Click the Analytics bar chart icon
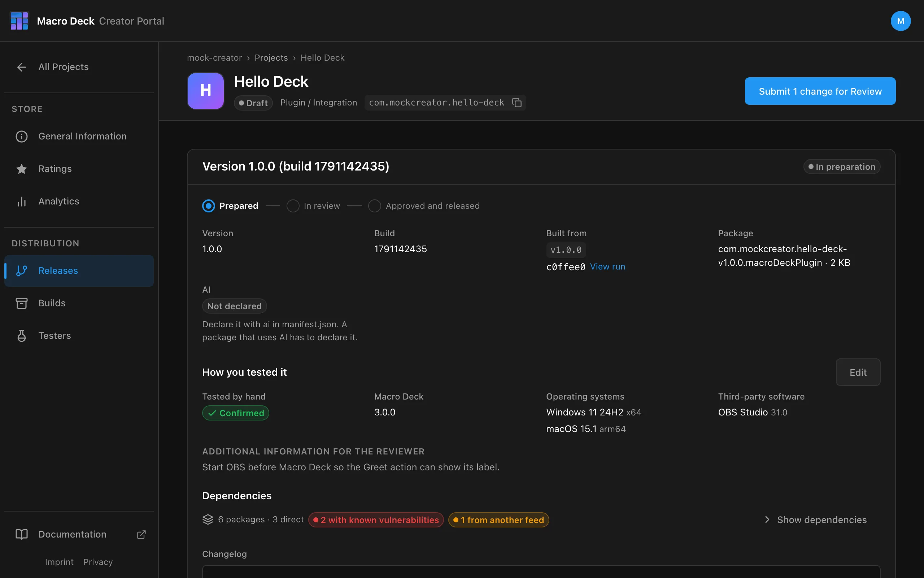924x578 pixels. click(x=21, y=202)
